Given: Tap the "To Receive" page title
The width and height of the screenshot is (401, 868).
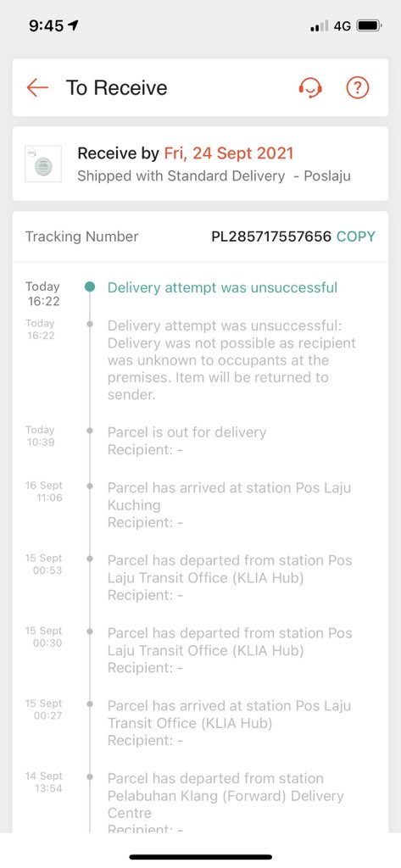Looking at the screenshot, I should pos(116,87).
